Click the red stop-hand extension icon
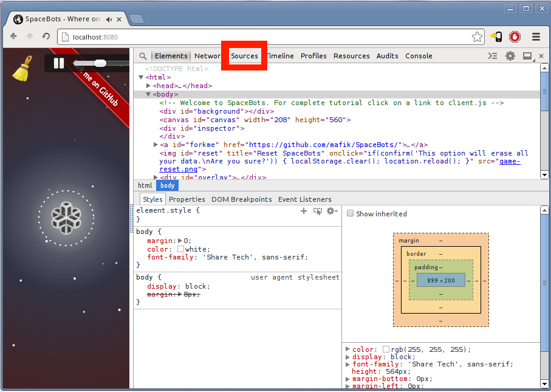 point(515,37)
